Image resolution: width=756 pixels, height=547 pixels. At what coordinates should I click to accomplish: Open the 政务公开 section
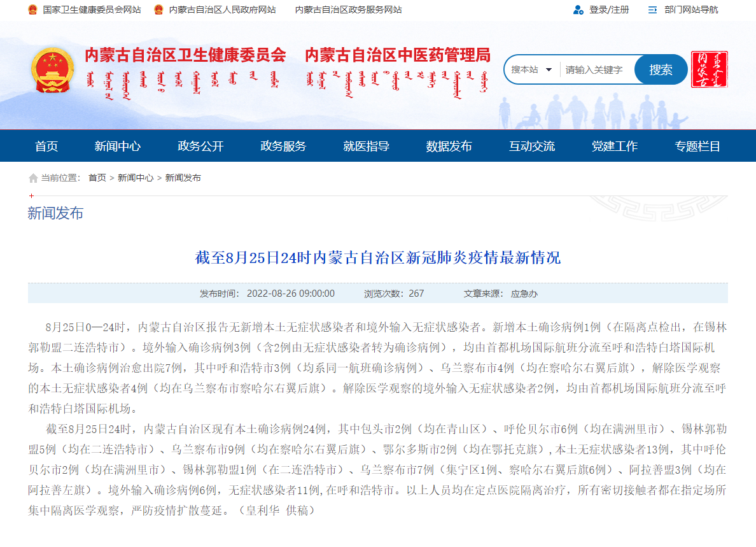click(201, 145)
